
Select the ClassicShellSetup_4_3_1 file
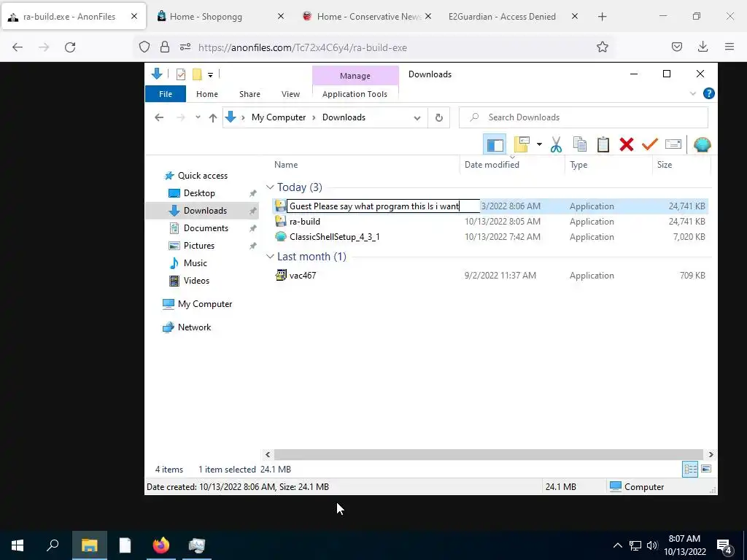tap(334, 237)
